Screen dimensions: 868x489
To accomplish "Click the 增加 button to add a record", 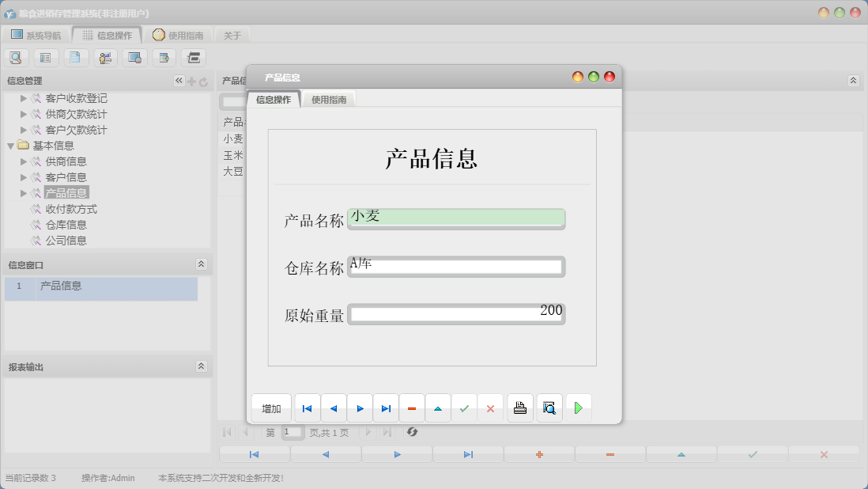I will coord(270,407).
